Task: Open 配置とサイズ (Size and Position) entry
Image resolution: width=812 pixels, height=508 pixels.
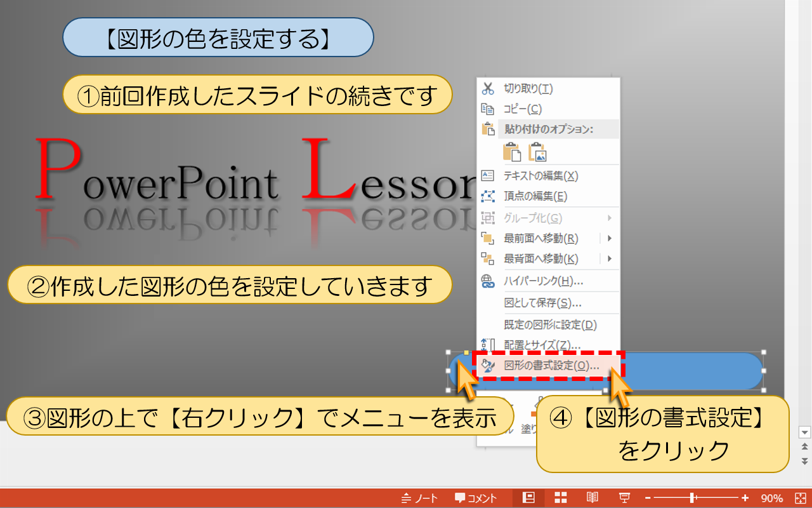Action: click(x=549, y=345)
